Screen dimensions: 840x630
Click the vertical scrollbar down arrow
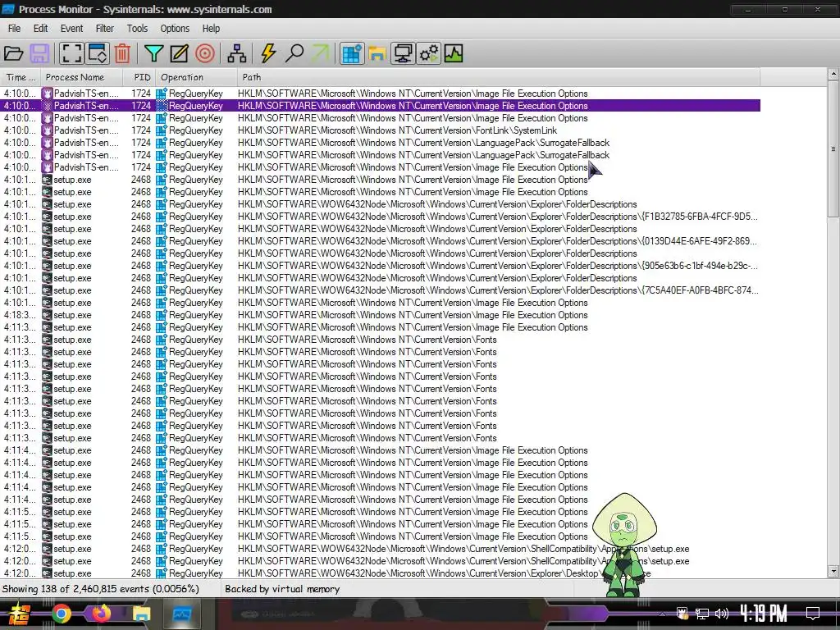click(833, 571)
